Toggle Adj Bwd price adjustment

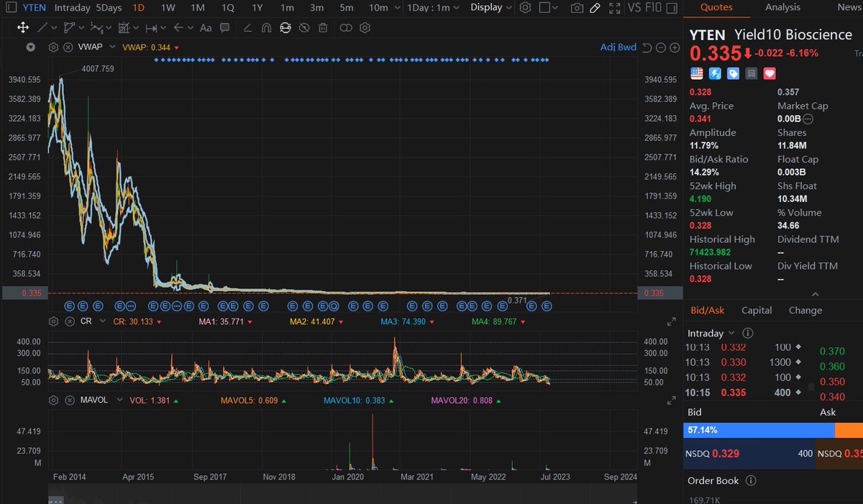[618, 47]
